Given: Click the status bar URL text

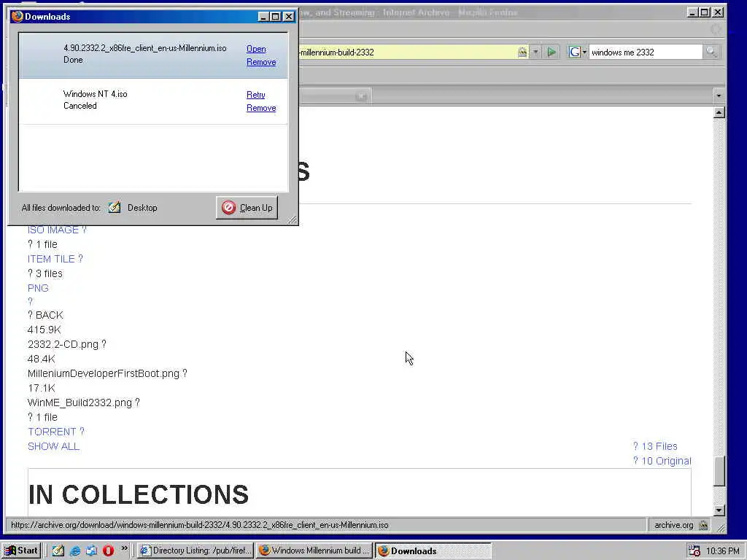Looking at the screenshot, I should tap(200, 525).
